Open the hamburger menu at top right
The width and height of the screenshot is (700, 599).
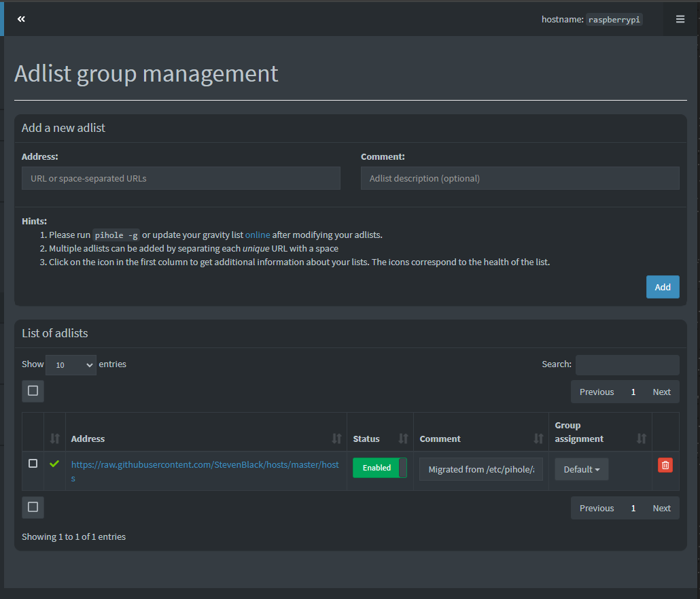680,19
